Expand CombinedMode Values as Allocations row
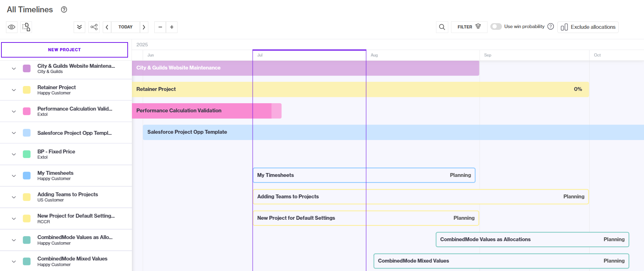644x271 pixels. pyautogui.click(x=14, y=240)
